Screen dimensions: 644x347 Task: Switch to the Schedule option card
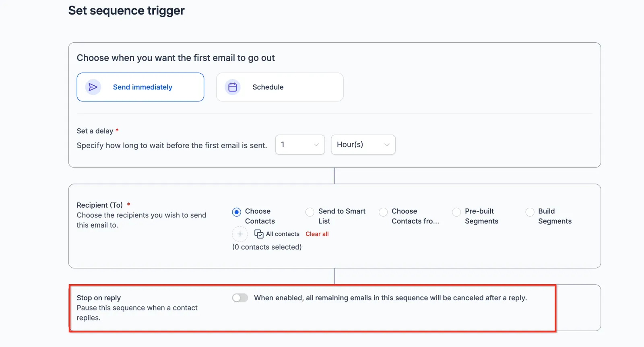tap(280, 87)
